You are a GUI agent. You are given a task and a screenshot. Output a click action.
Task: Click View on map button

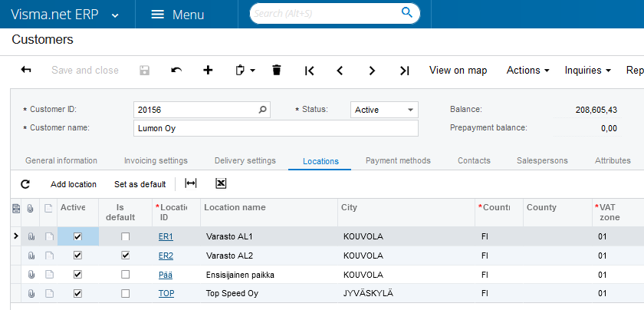point(458,71)
